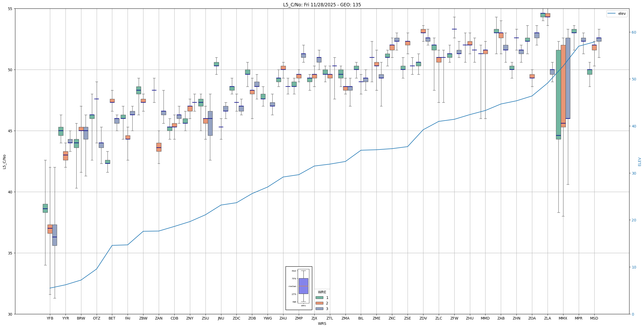
Task: Click the MSD station tick label
Action: pos(594,318)
